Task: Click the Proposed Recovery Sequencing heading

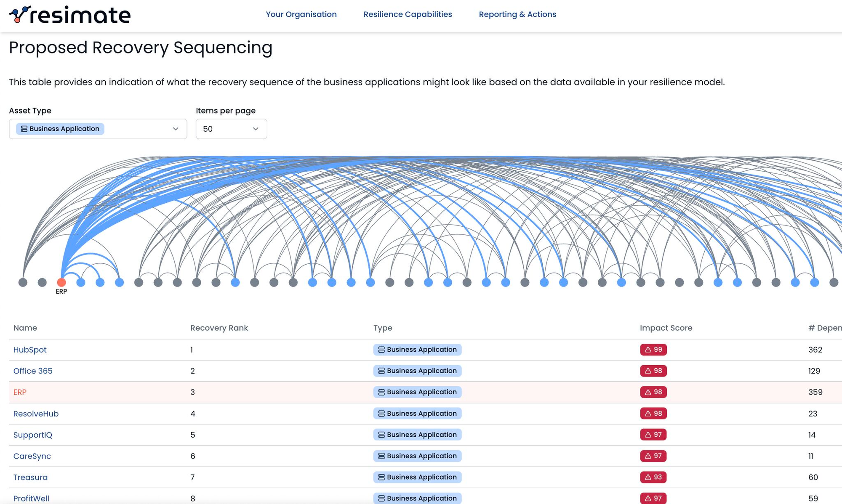Action: click(x=141, y=48)
